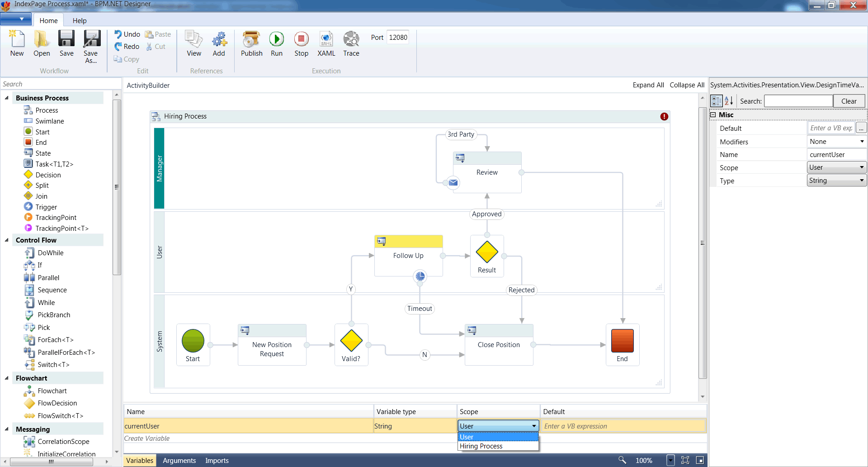Screen dimensions: 868x467
Task: Toggle categorized view in properties panel
Action: click(x=716, y=101)
